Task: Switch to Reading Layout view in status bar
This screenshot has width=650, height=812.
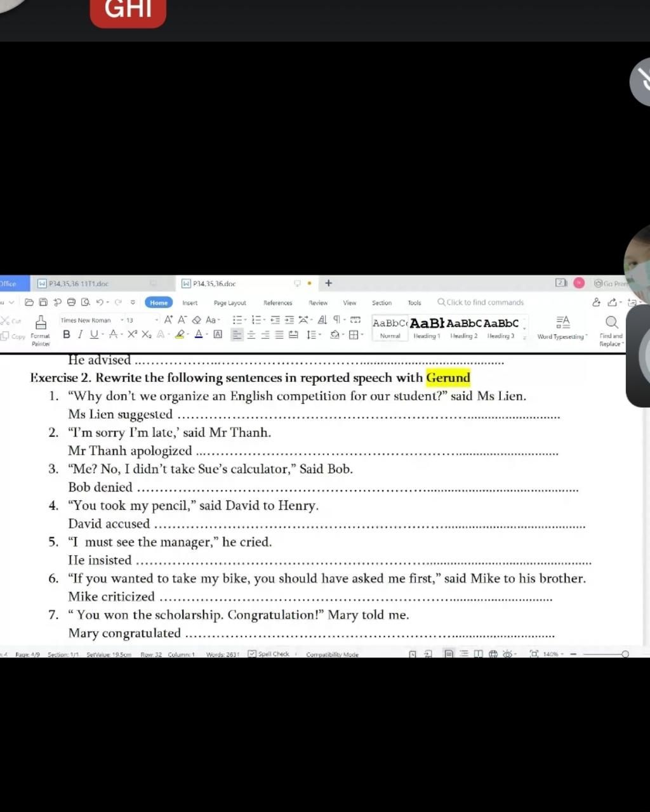Action: click(478, 654)
